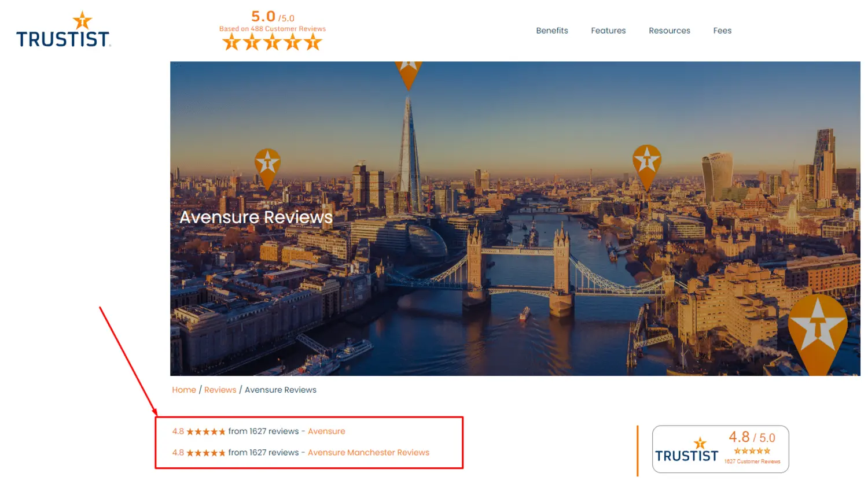Open Avensure Manchester Reviews
The width and height of the screenshot is (868, 484).
[x=369, y=452]
